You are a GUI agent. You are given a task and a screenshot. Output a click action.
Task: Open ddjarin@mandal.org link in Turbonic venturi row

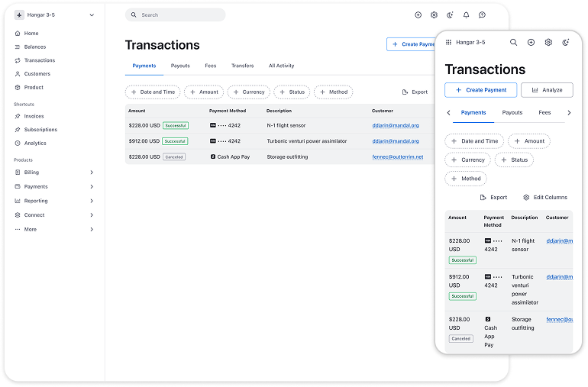396,141
